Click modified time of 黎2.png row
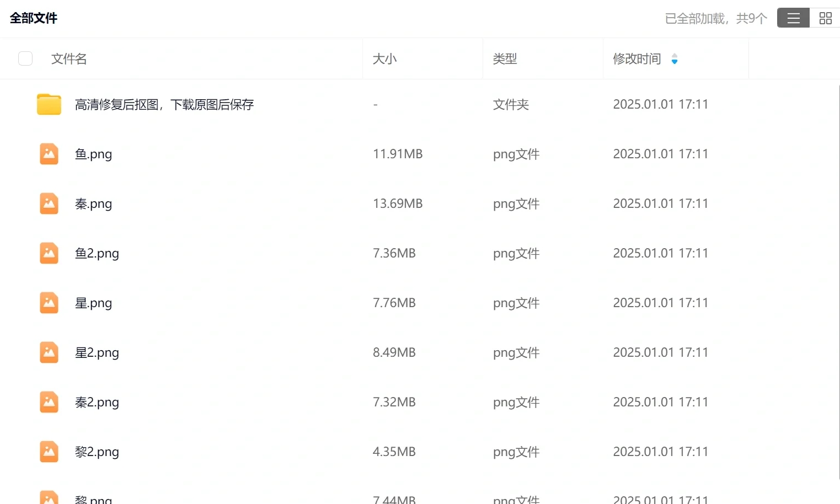This screenshot has height=504, width=840. tap(661, 452)
